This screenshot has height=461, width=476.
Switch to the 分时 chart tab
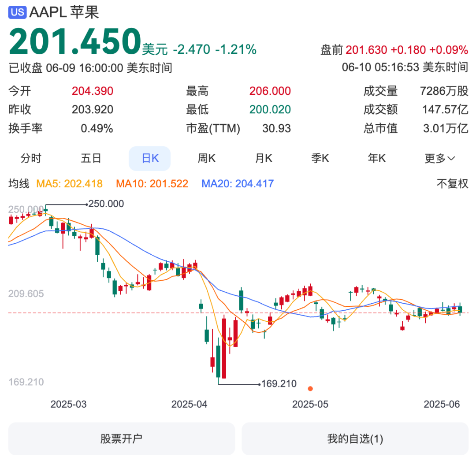tap(31, 158)
